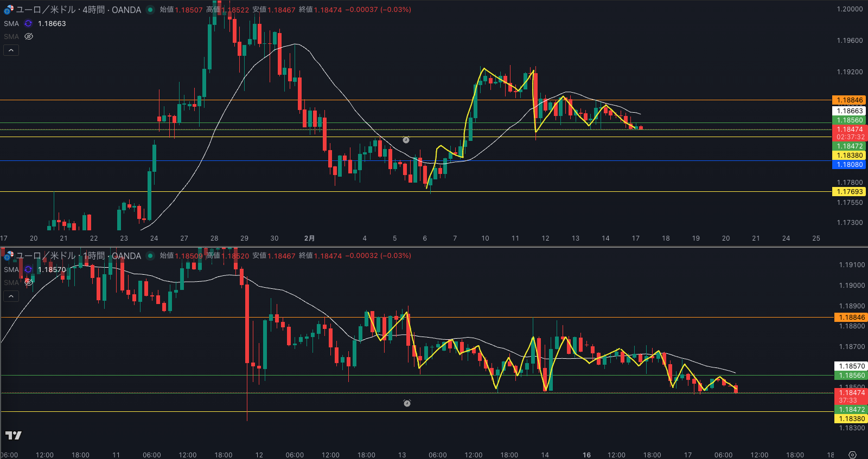Click the purple SMA refresh icon on the 4-hour chart
The height and width of the screenshot is (459, 868).
pyautogui.click(x=28, y=24)
